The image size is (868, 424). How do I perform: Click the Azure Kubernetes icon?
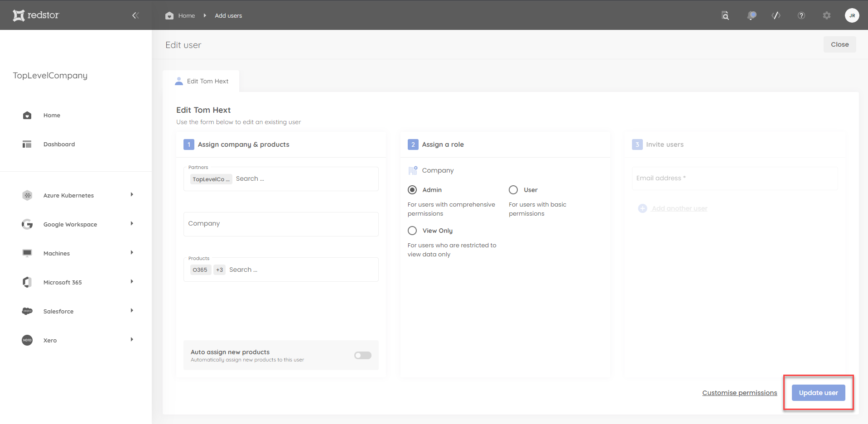point(27,195)
